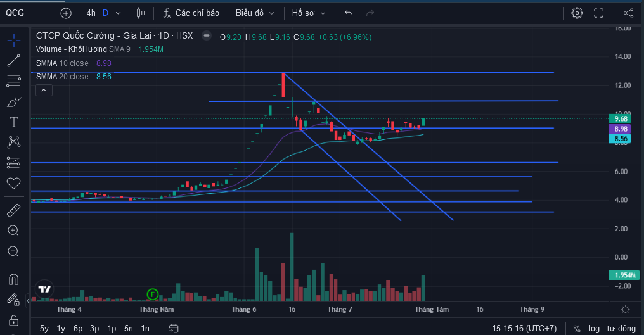Image resolution: width=644 pixels, height=335 pixels.
Task: Select the 1p date range
Action: 112,329
